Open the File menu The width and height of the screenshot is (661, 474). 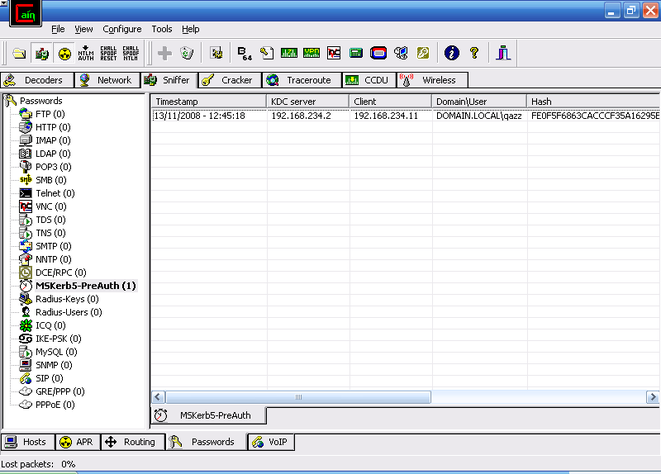(58, 29)
